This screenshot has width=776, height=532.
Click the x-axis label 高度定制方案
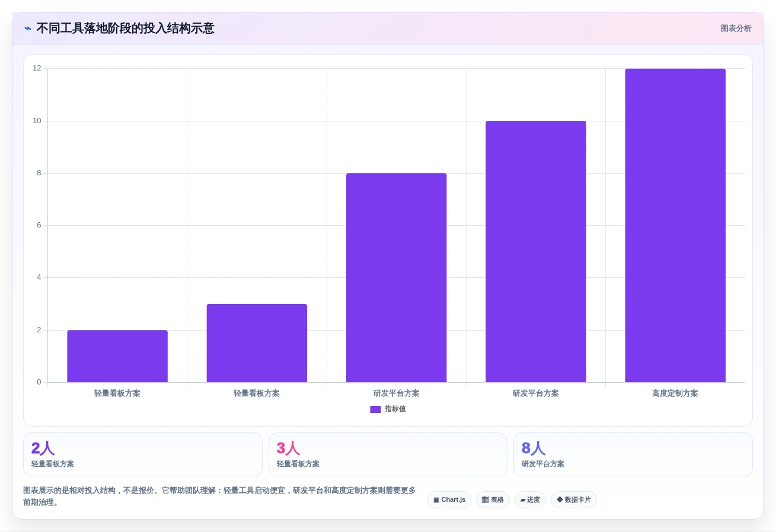coord(675,393)
